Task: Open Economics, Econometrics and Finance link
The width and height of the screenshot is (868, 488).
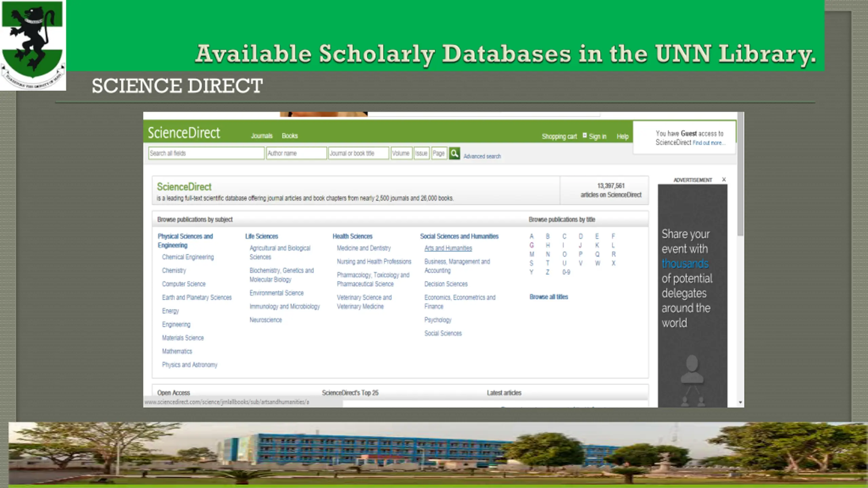Action: (460, 302)
